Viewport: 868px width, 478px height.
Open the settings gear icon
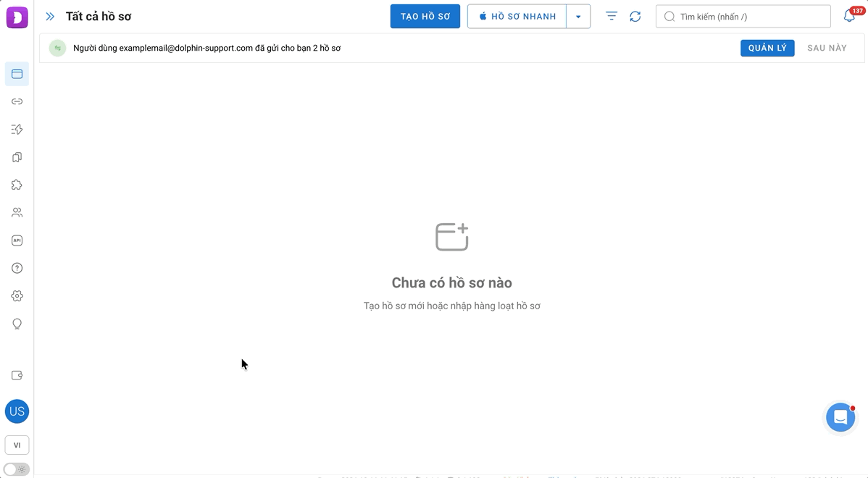pyautogui.click(x=17, y=296)
